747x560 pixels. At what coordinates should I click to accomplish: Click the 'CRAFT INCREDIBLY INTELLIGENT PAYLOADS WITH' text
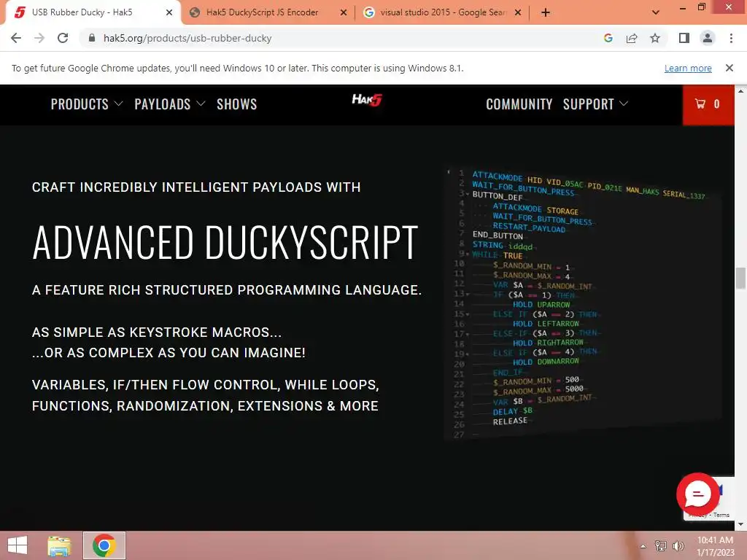[196, 187]
